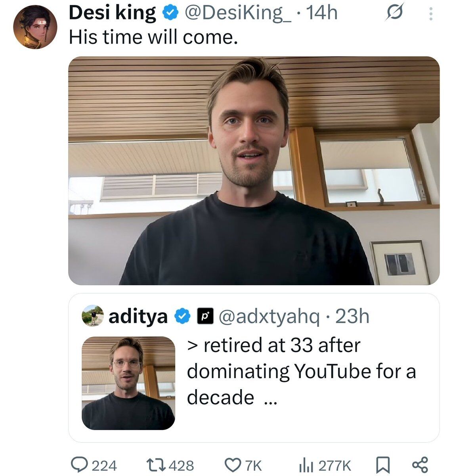Like the tweet with heart icon
Image resolution: width=453 pixels, height=476 pixels.
point(233,464)
